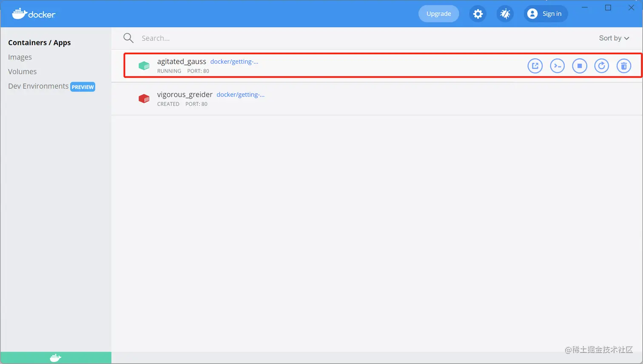Open CLI terminal for agitated_gauss
This screenshot has height=364, width=643.
point(557,66)
